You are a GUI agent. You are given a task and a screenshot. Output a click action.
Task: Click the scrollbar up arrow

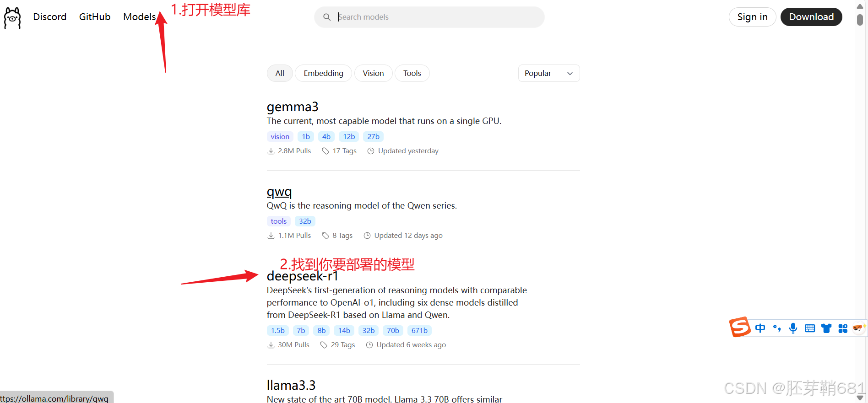(x=860, y=6)
